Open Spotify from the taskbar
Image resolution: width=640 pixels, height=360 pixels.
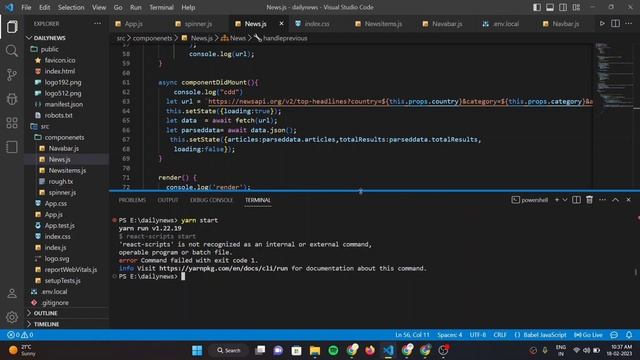[x=333, y=350]
